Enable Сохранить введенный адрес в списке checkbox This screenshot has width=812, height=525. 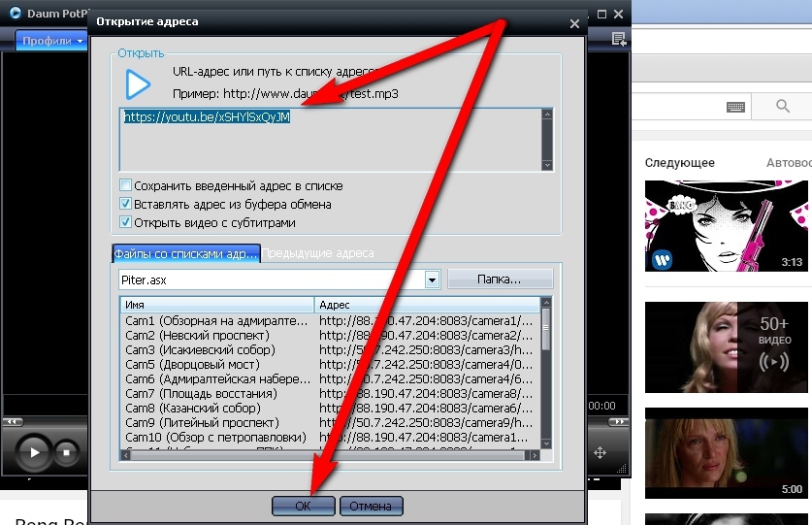coord(125,185)
